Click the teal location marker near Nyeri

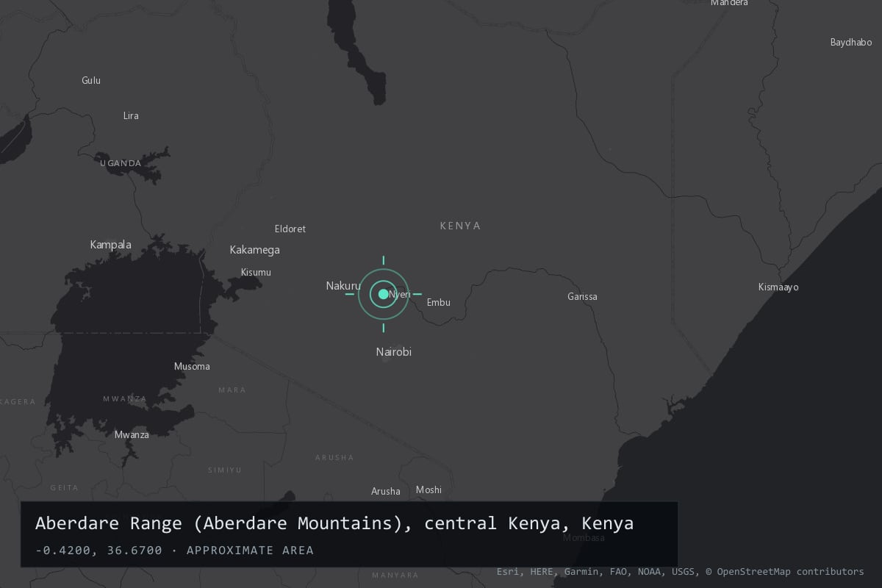pyautogui.click(x=383, y=294)
